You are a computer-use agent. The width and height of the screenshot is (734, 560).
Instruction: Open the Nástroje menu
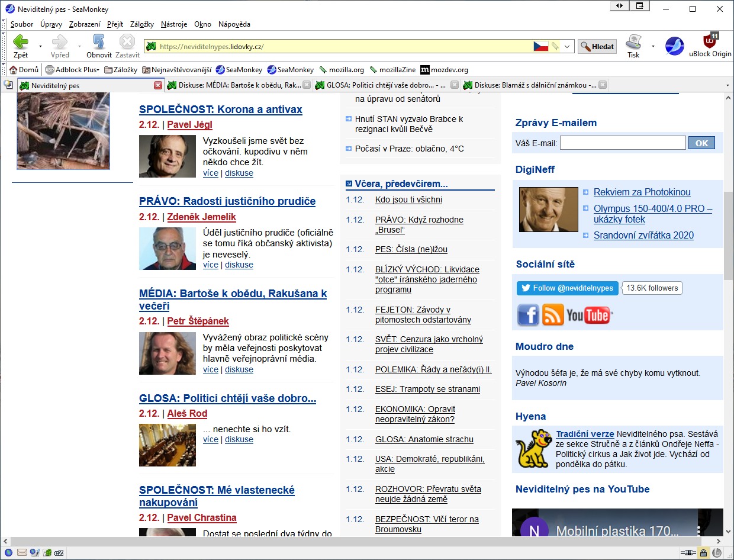tap(173, 24)
